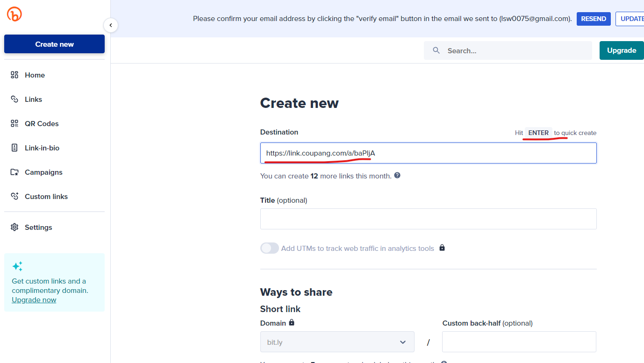Click the 'Create new' page heading

pyautogui.click(x=300, y=103)
